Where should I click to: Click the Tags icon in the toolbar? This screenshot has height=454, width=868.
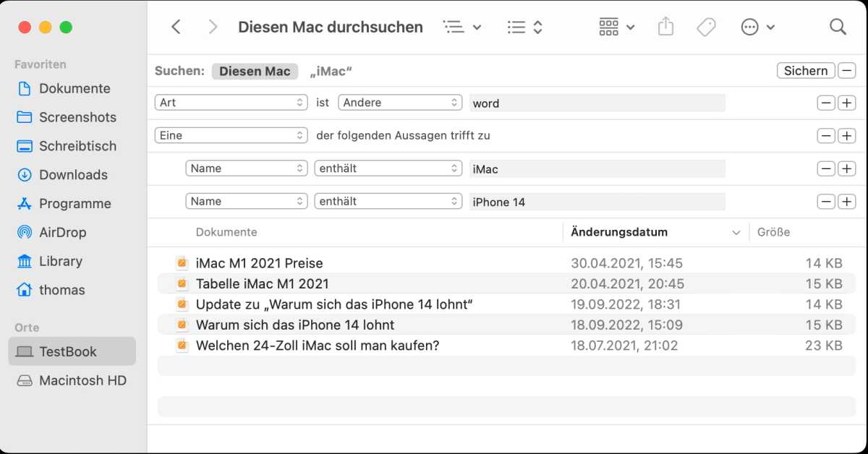click(706, 27)
